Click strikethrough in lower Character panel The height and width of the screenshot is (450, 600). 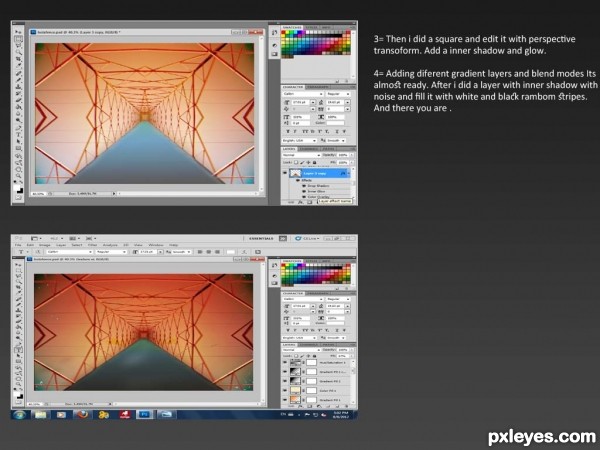point(344,330)
